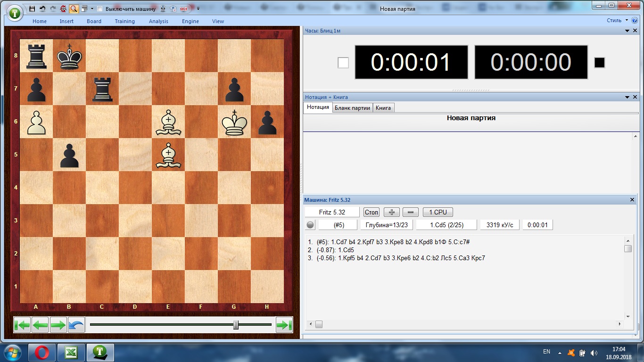
Task: Open the Engine ribbon tab
Action: (x=190, y=21)
